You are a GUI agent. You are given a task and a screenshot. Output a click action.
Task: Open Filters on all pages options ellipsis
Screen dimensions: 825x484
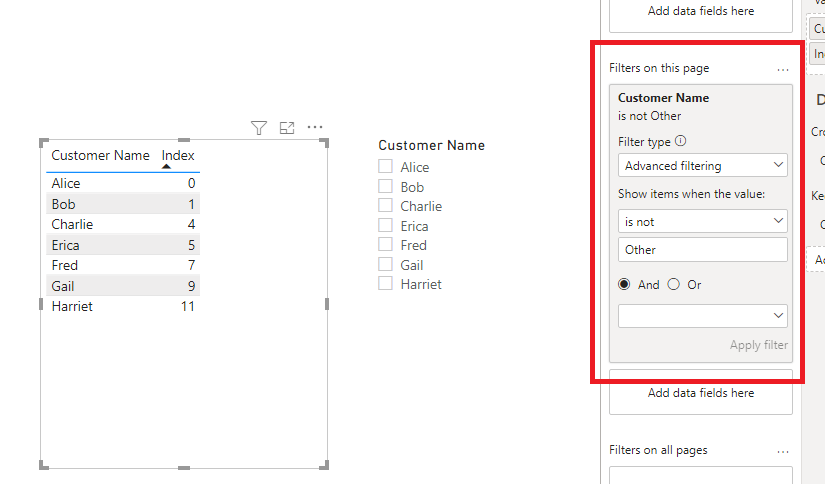pos(783,451)
